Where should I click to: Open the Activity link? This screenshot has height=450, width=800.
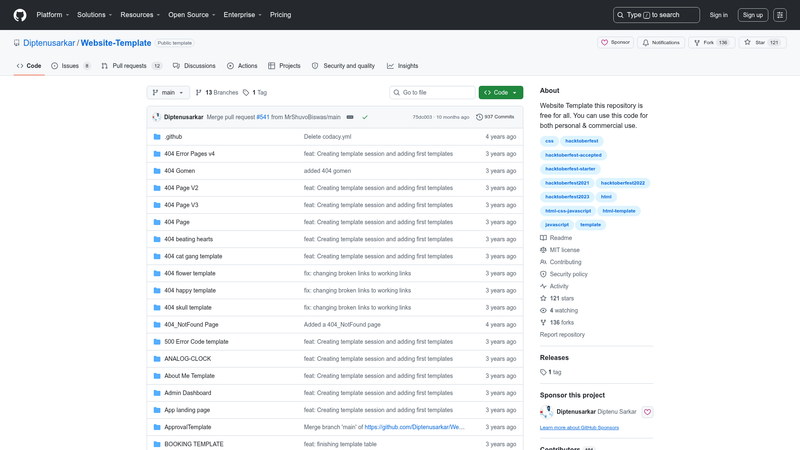pyautogui.click(x=554, y=286)
